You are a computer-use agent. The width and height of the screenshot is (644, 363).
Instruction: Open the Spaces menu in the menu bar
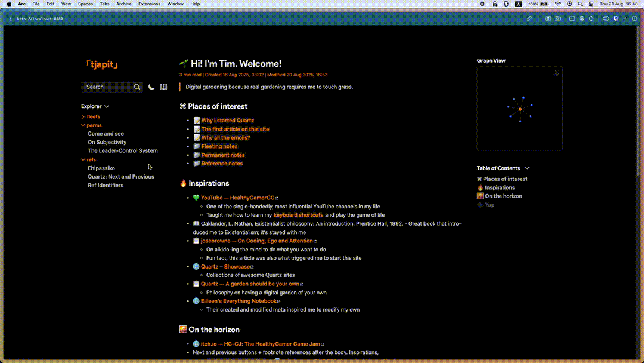85,4
